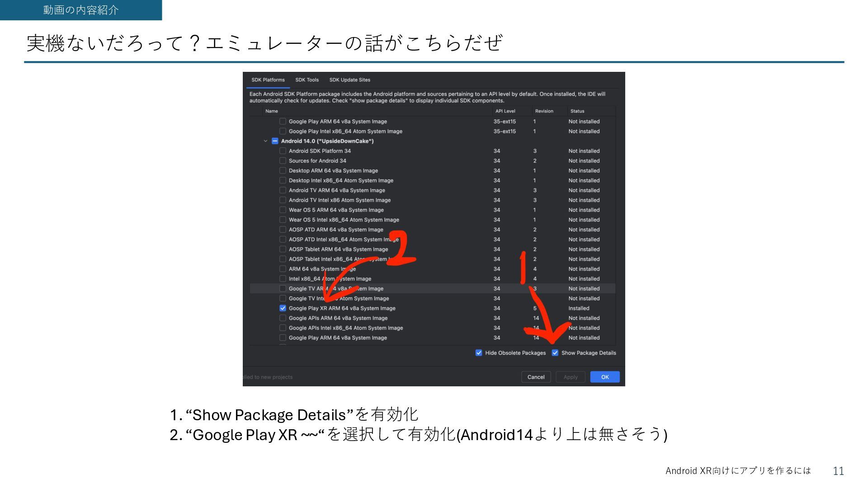Check Android SDK Platform 34
This screenshot has width=868, height=488.
click(x=283, y=151)
